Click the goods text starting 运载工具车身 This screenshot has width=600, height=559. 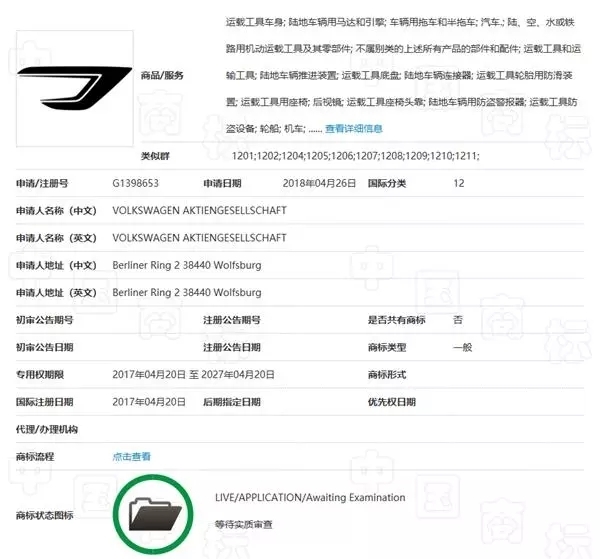coord(403,75)
